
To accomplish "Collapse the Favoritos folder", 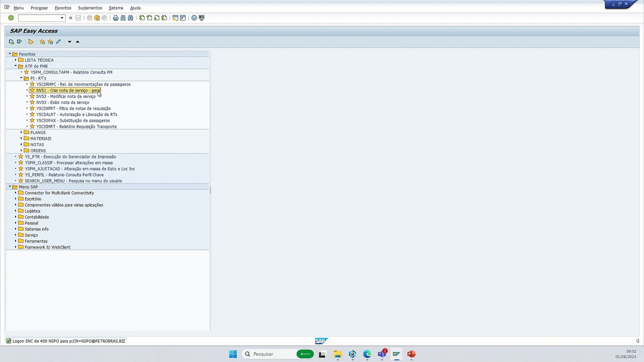I will coord(10,54).
